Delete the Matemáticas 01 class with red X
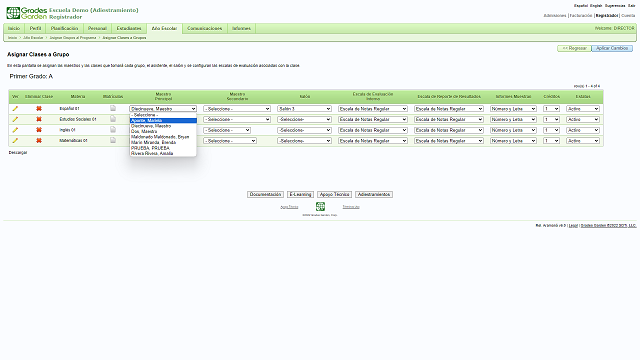 (x=39, y=140)
